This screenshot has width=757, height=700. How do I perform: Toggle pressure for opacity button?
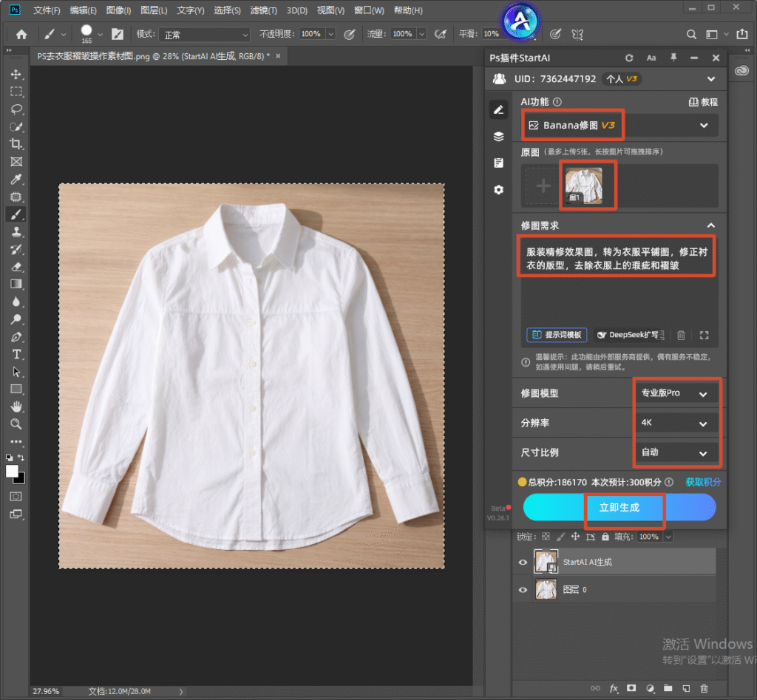click(349, 34)
